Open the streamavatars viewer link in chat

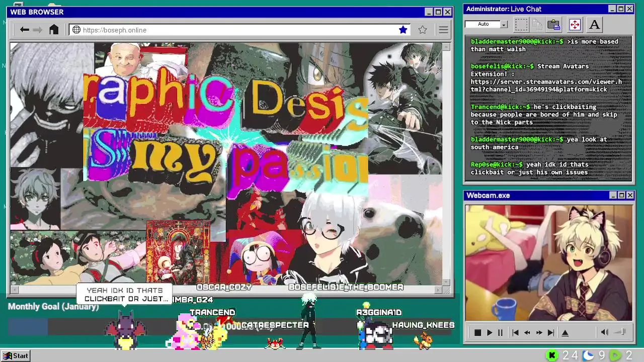pyautogui.click(x=546, y=85)
